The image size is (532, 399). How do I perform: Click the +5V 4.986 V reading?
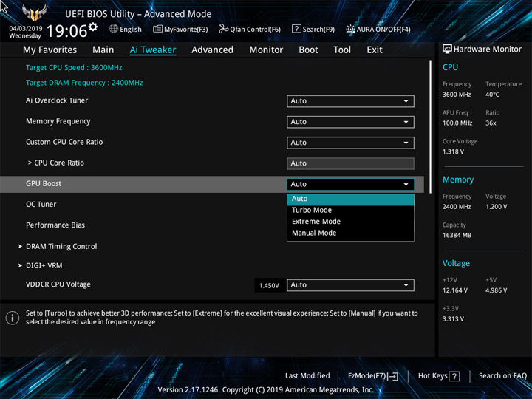[496, 290]
